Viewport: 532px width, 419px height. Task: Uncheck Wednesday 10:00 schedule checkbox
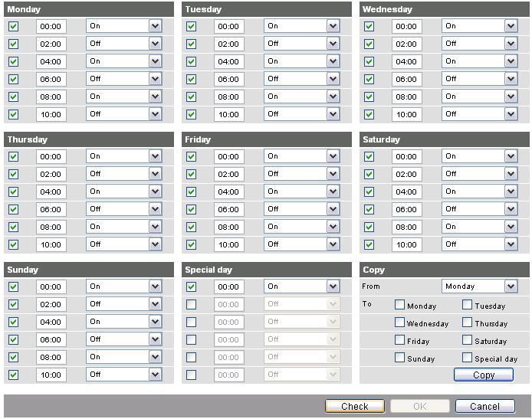click(369, 115)
